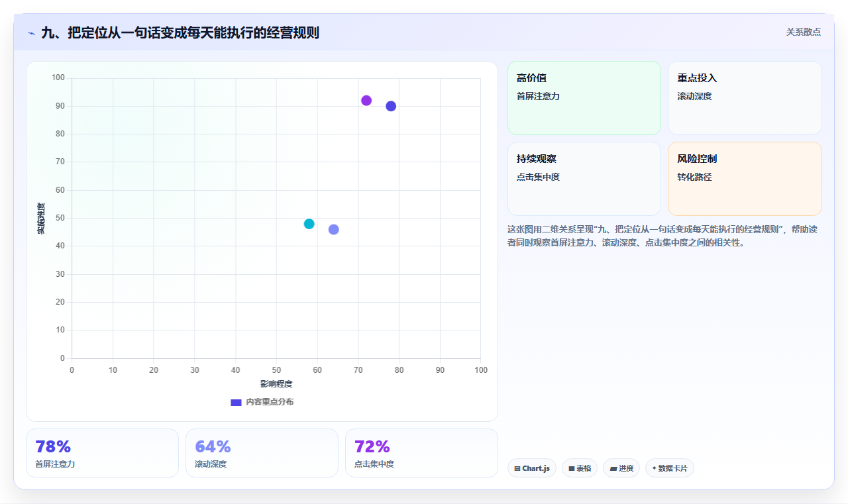Click the 表格 tag chip

click(580, 468)
